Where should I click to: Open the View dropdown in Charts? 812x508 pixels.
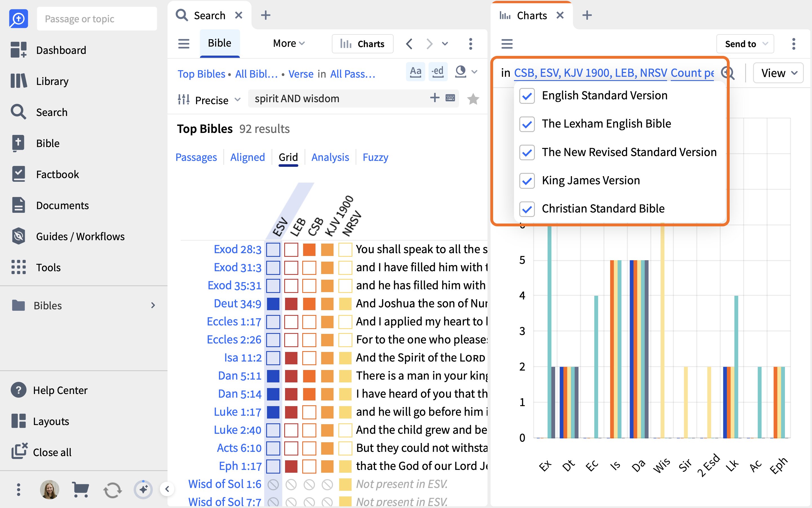tap(778, 73)
